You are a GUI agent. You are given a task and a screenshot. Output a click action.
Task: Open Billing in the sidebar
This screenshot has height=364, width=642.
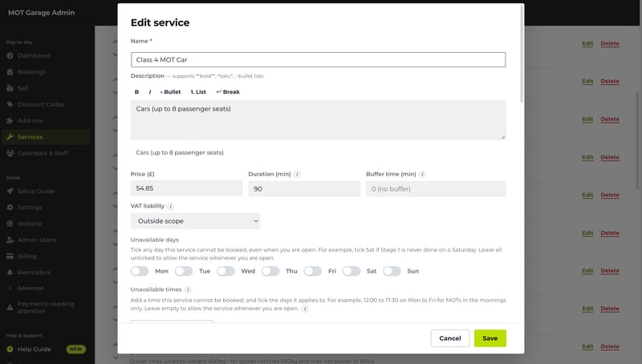[27, 257]
